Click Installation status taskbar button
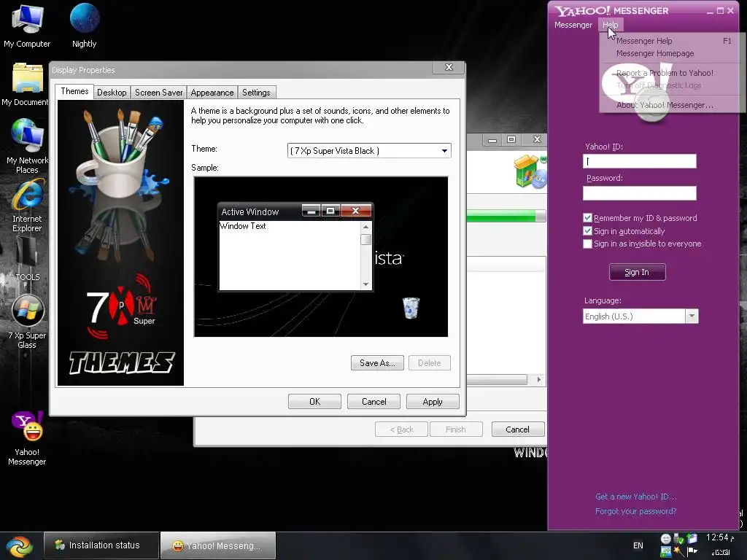This screenshot has width=747, height=560. coord(101,545)
